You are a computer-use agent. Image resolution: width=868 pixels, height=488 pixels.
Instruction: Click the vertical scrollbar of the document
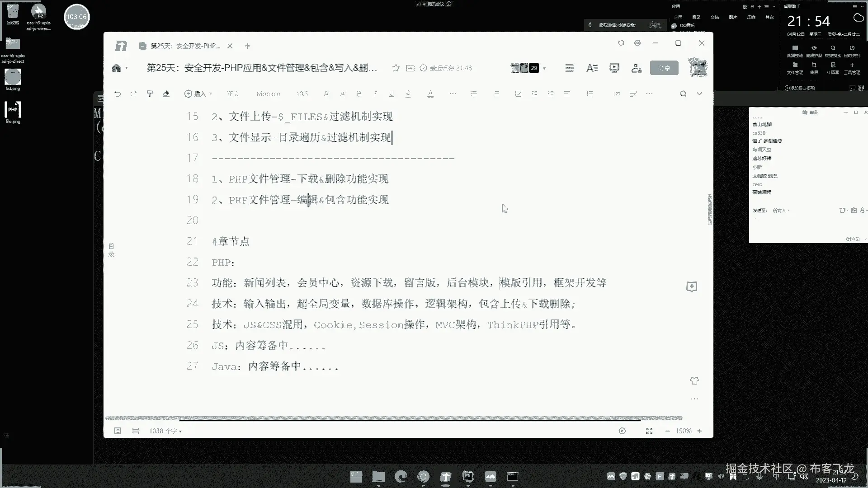coord(709,210)
